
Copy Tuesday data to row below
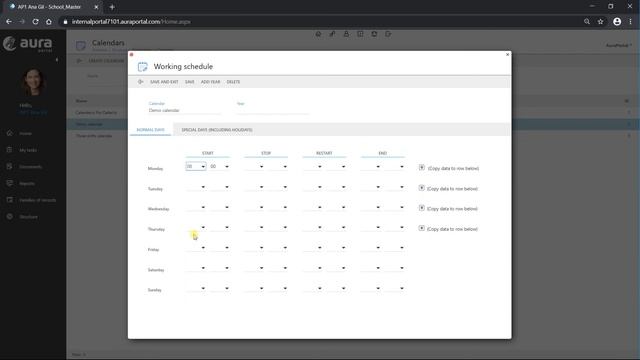pos(422,188)
